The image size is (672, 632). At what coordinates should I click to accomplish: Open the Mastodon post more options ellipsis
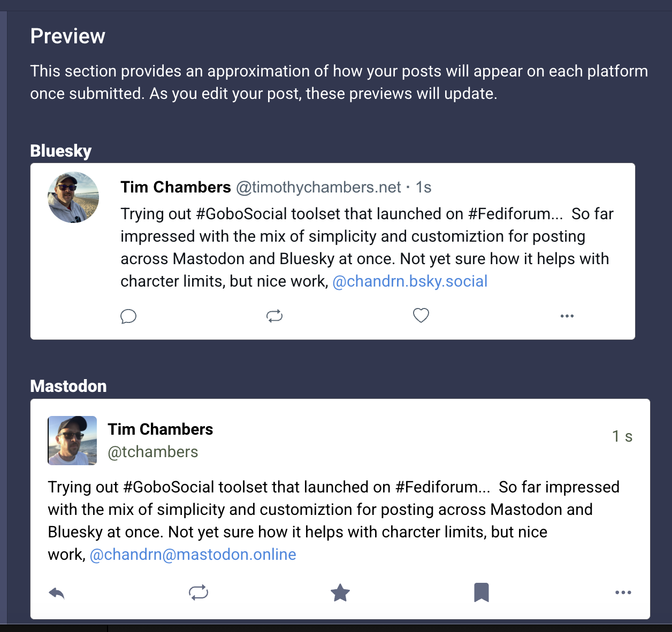(623, 592)
